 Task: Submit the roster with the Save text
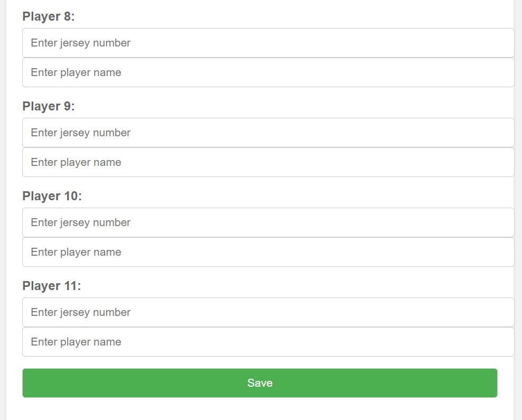tap(259, 383)
